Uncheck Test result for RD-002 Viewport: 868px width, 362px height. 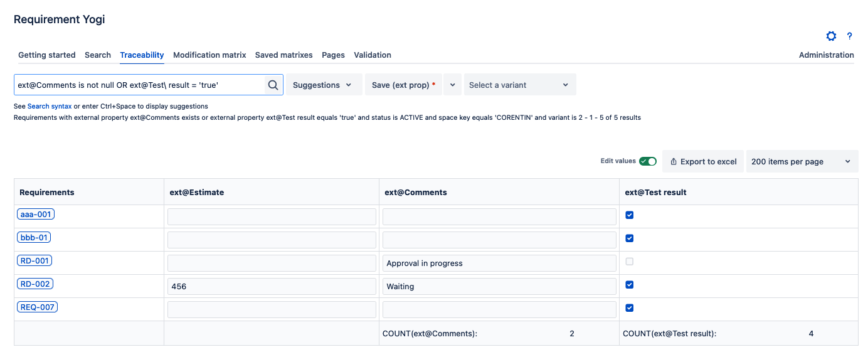tap(630, 285)
